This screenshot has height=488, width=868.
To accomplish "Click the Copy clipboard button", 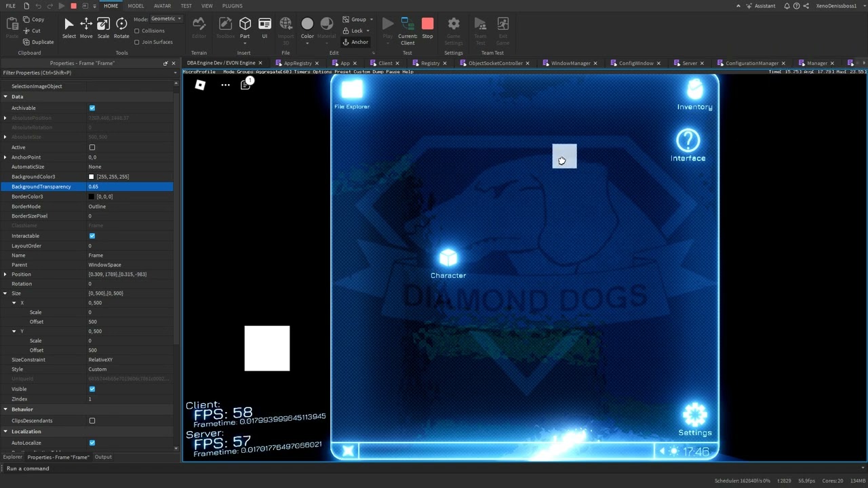I will (33, 20).
